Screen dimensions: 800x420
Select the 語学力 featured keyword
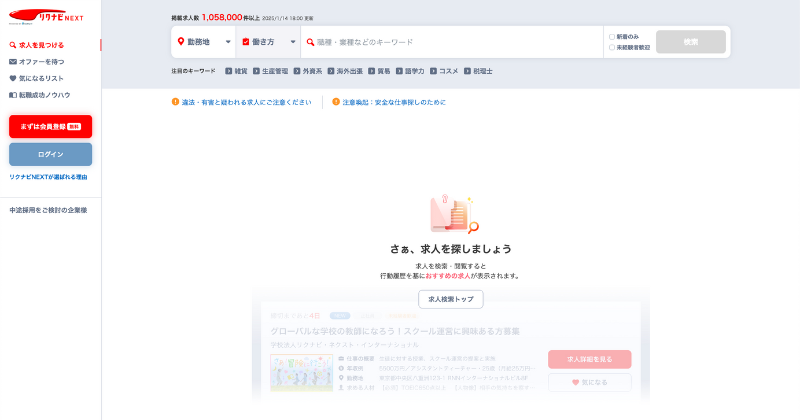click(x=410, y=71)
